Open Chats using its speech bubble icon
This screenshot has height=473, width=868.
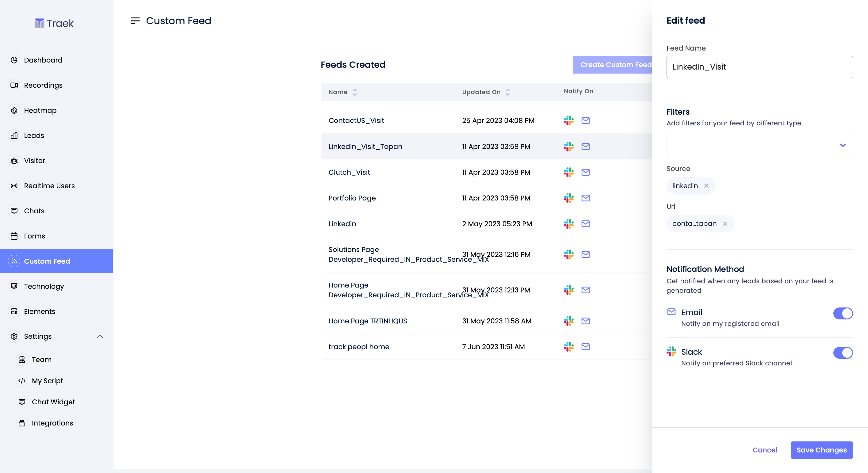point(15,211)
